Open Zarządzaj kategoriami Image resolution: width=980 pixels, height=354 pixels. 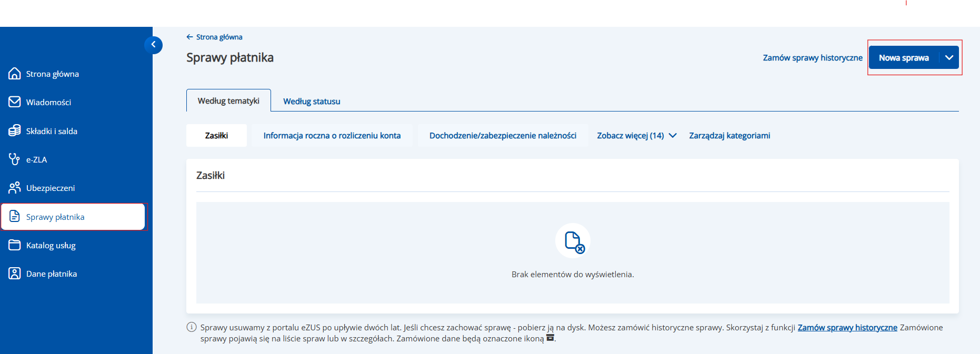[729, 135]
